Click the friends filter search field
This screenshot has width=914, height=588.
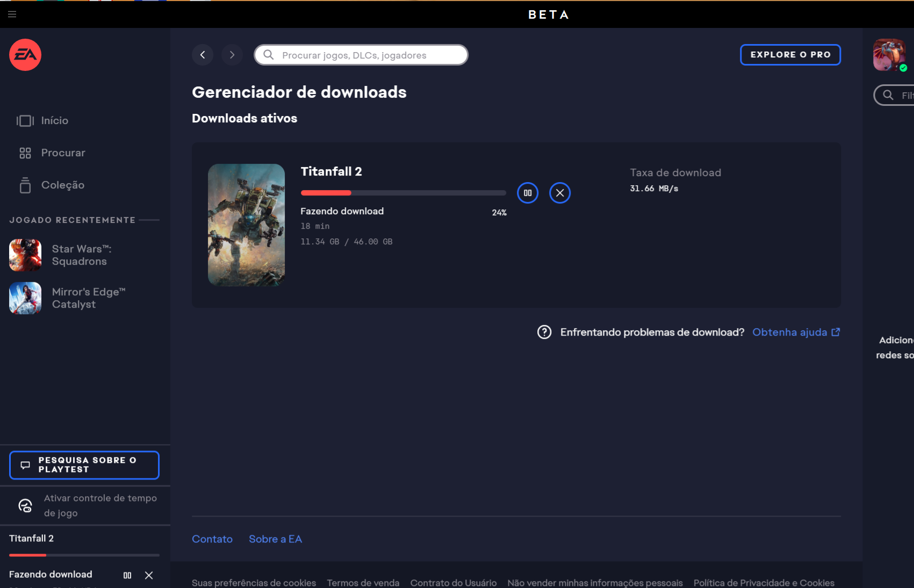pos(895,95)
